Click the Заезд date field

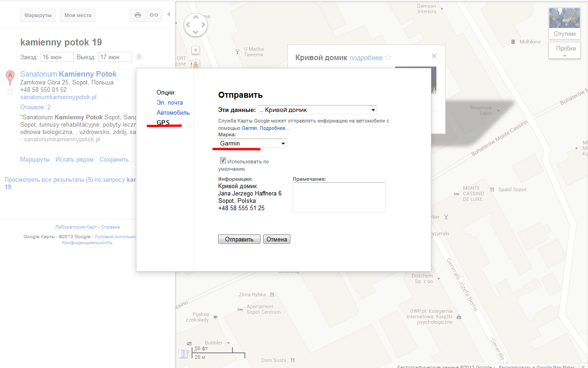click(57, 57)
